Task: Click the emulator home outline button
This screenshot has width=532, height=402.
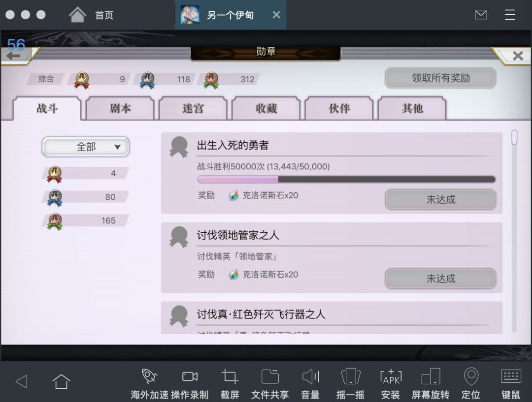Action: (62, 381)
